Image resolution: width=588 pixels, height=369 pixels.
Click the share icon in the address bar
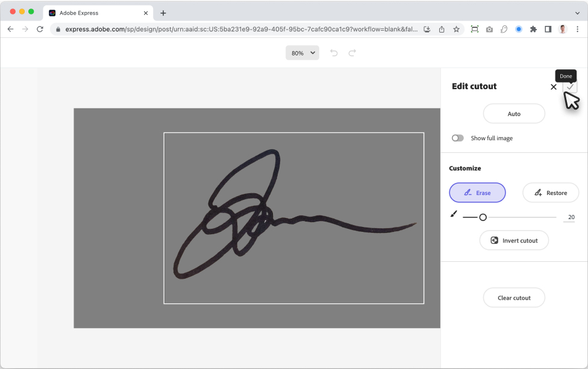click(x=442, y=29)
